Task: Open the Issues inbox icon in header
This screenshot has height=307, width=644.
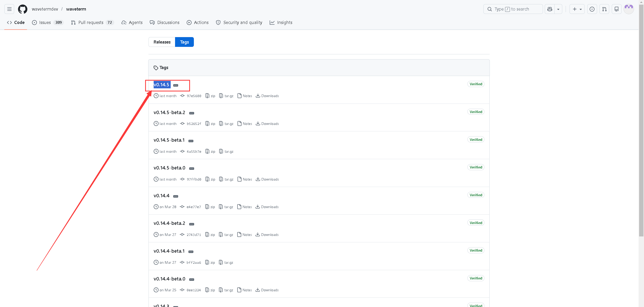Action: pos(592,9)
